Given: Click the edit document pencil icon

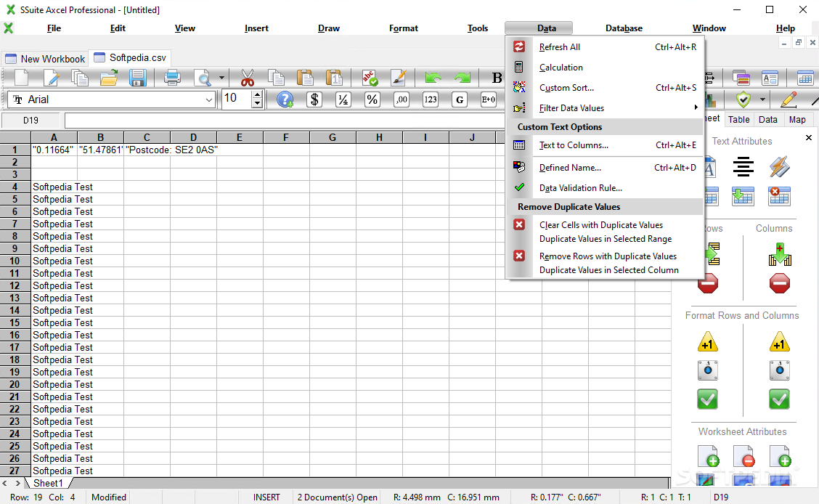Looking at the screenshot, I should (x=51, y=78).
